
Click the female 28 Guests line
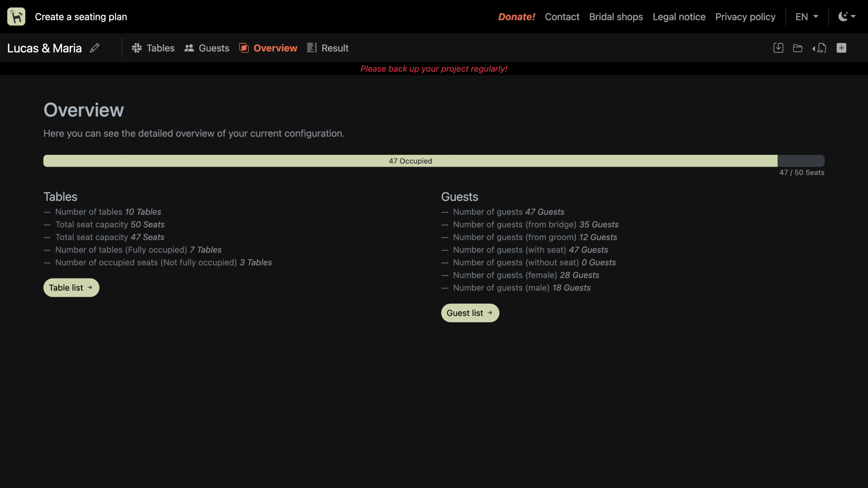click(526, 275)
